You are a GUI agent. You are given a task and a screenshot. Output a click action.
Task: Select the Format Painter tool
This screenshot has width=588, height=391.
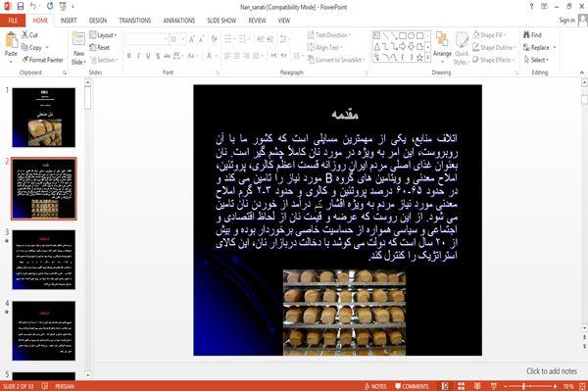coord(43,60)
